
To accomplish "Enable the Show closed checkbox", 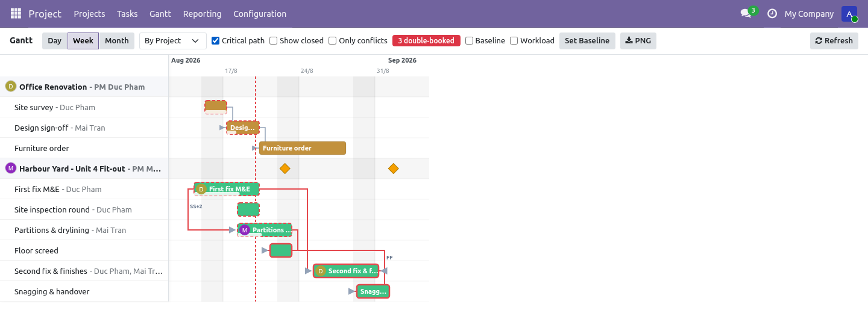I will (274, 41).
